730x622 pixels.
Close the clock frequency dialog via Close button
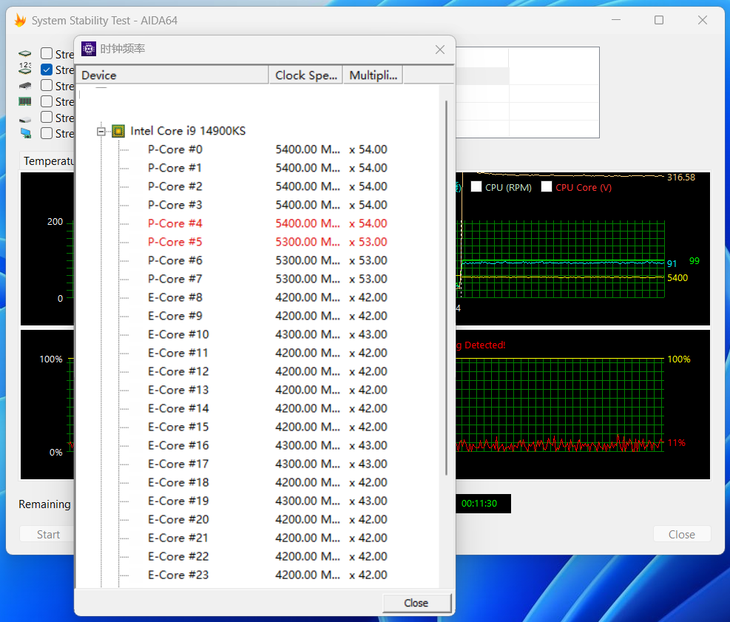click(417, 603)
